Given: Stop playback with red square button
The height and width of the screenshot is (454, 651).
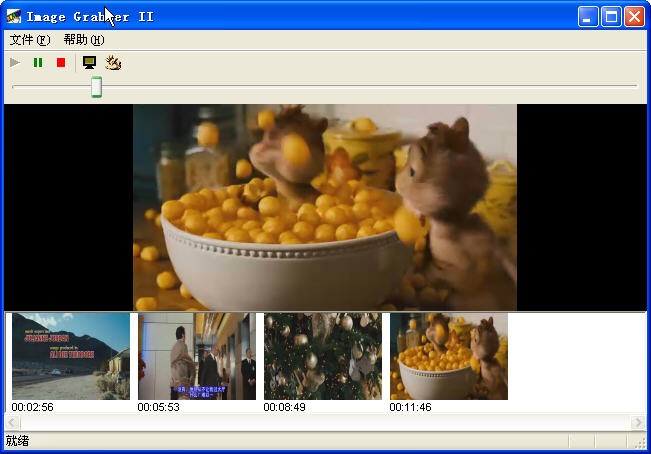Looking at the screenshot, I should pos(61,63).
